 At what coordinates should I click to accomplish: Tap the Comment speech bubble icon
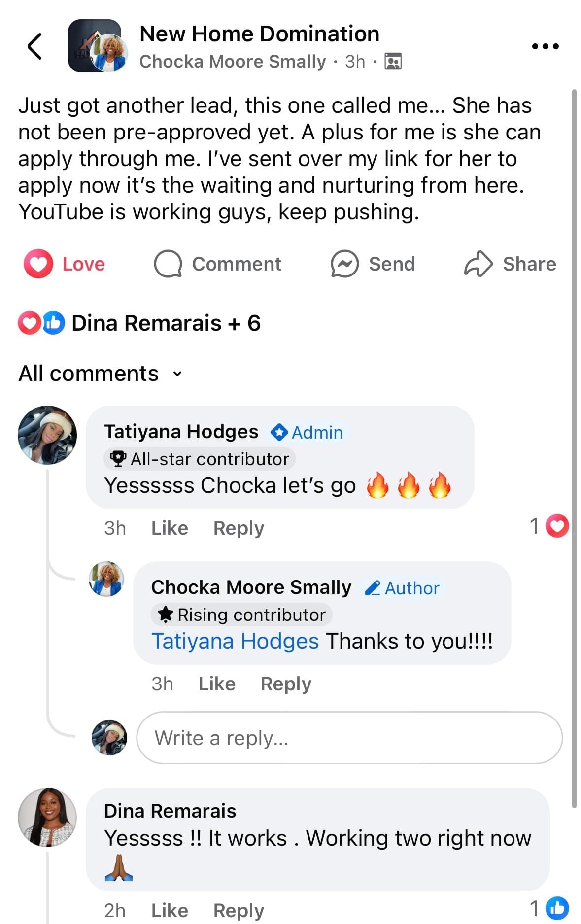[168, 264]
